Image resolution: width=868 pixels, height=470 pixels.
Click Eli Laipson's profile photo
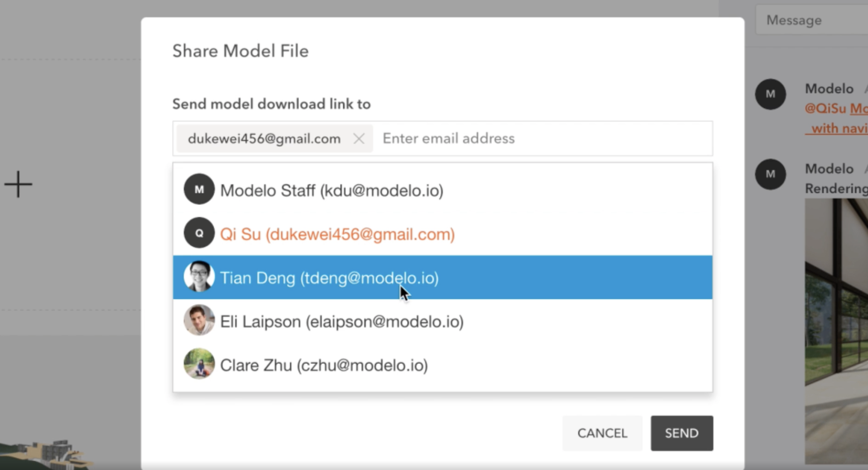pos(199,320)
